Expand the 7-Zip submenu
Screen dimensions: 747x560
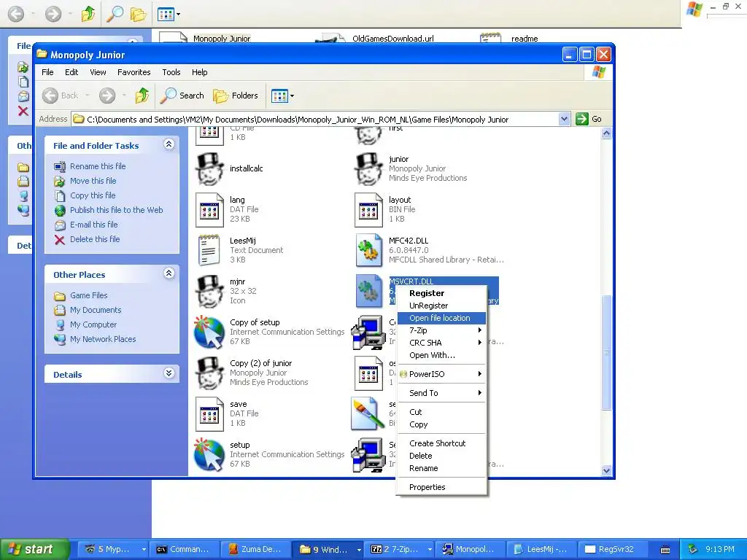point(441,330)
